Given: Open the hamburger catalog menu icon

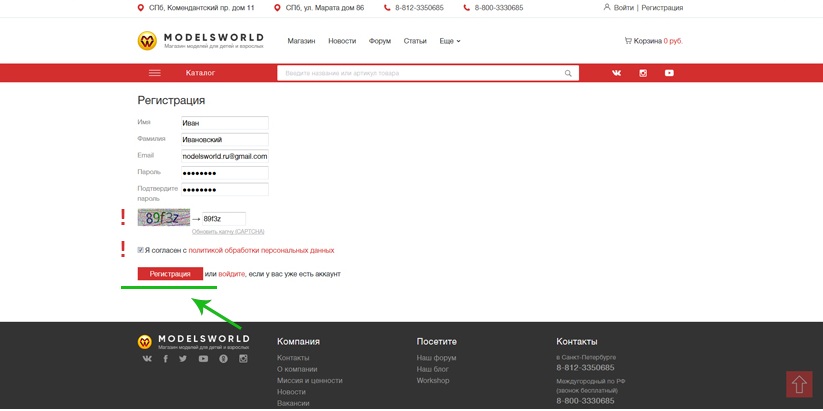Looking at the screenshot, I should (x=154, y=73).
